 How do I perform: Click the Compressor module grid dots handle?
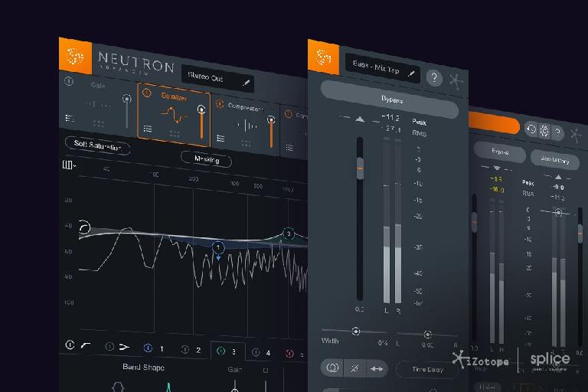pos(246,143)
